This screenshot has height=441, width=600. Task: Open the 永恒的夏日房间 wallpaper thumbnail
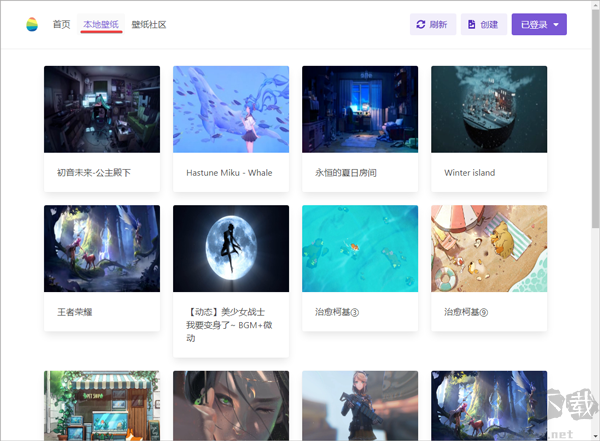tap(360, 109)
